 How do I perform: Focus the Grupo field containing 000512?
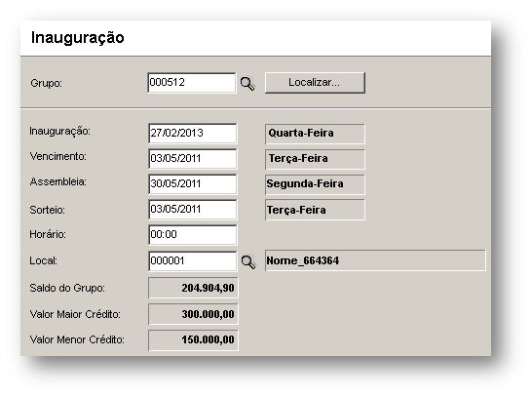click(192, 83)
